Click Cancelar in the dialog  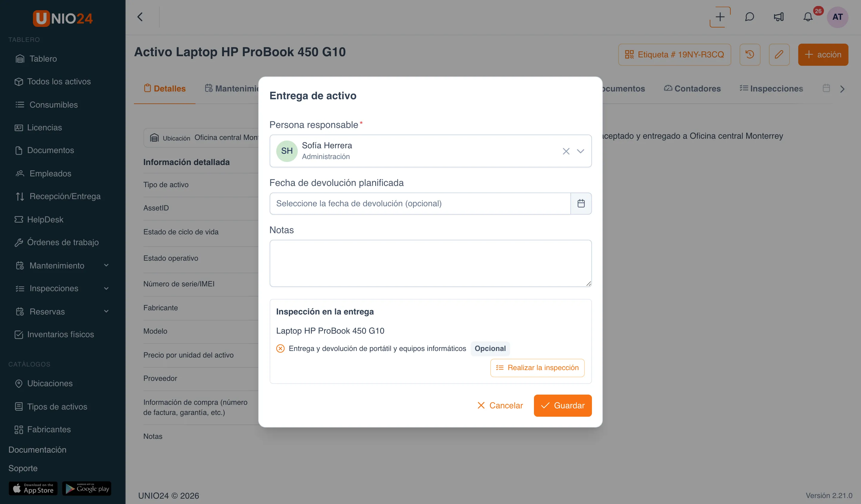[500, 406]
